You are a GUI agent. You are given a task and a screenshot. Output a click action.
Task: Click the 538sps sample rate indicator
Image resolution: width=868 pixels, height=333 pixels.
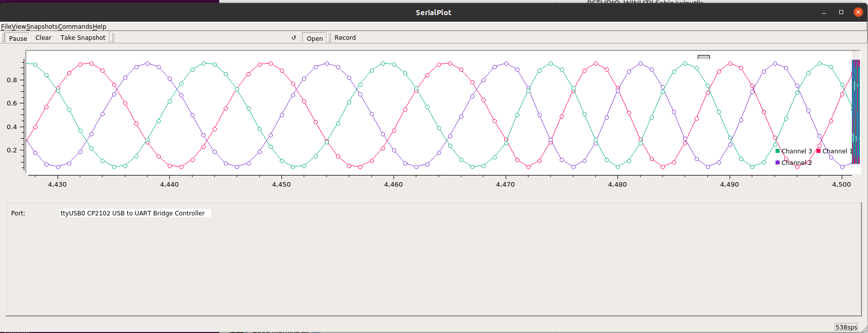pos(846,327)
